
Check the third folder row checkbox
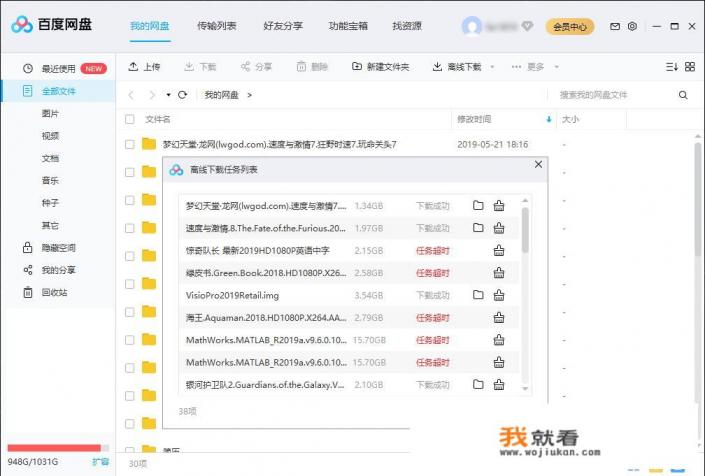click(129, 200)
